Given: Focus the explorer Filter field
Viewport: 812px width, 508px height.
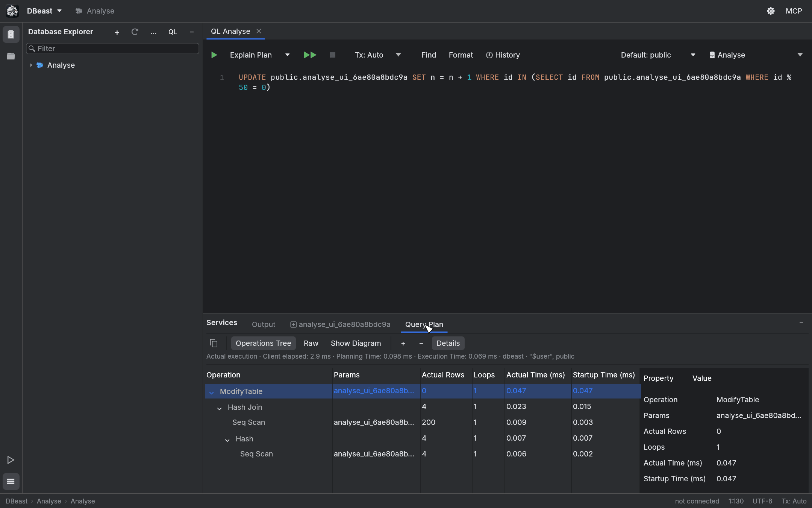Looking at the screenshot, I should 112,49.
